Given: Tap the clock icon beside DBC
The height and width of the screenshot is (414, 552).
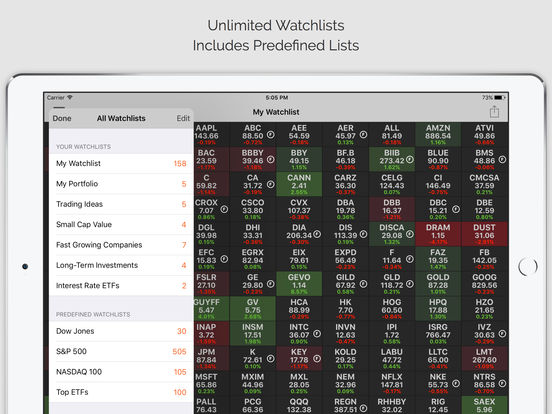Looking at the screenshot, I should click(456, 209).
